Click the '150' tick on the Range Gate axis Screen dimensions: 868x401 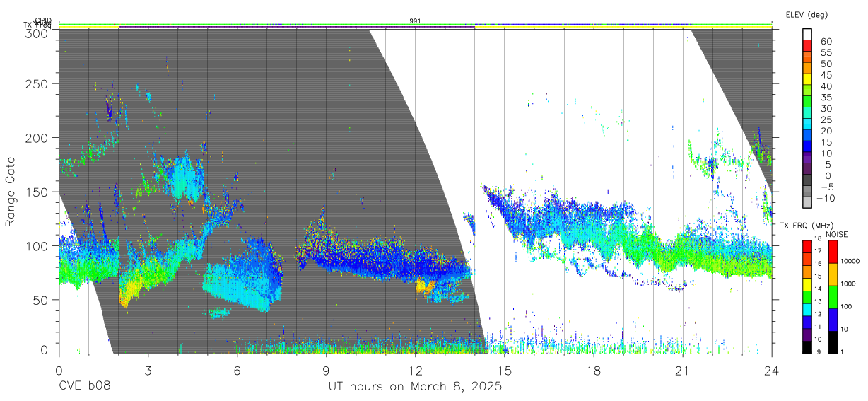36,192
